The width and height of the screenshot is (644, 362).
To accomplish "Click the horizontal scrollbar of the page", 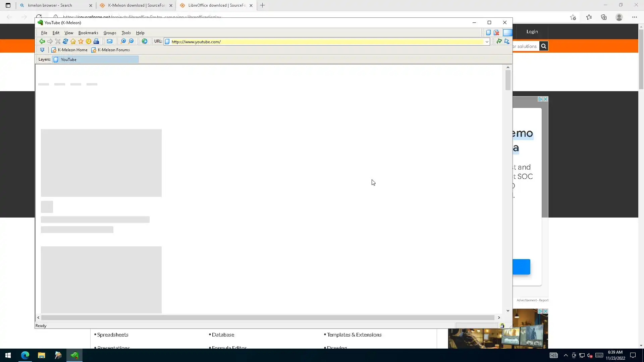I will click(268, 317).
